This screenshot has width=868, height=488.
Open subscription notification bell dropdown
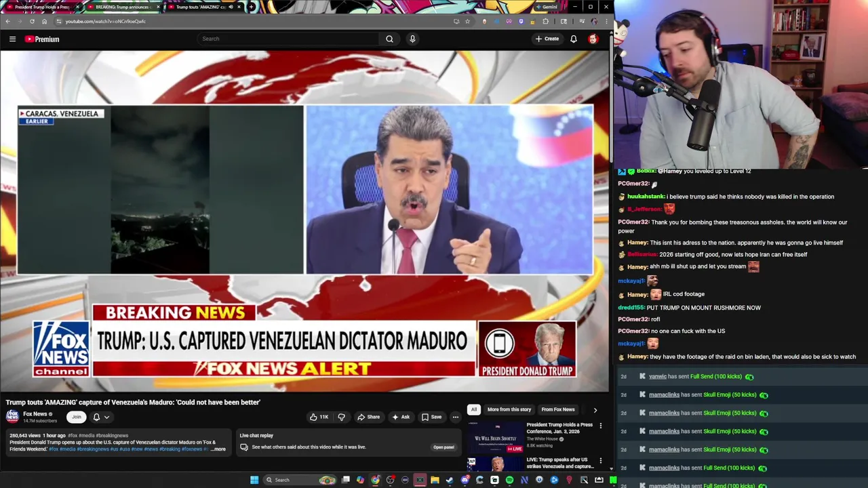pos(100,417)
